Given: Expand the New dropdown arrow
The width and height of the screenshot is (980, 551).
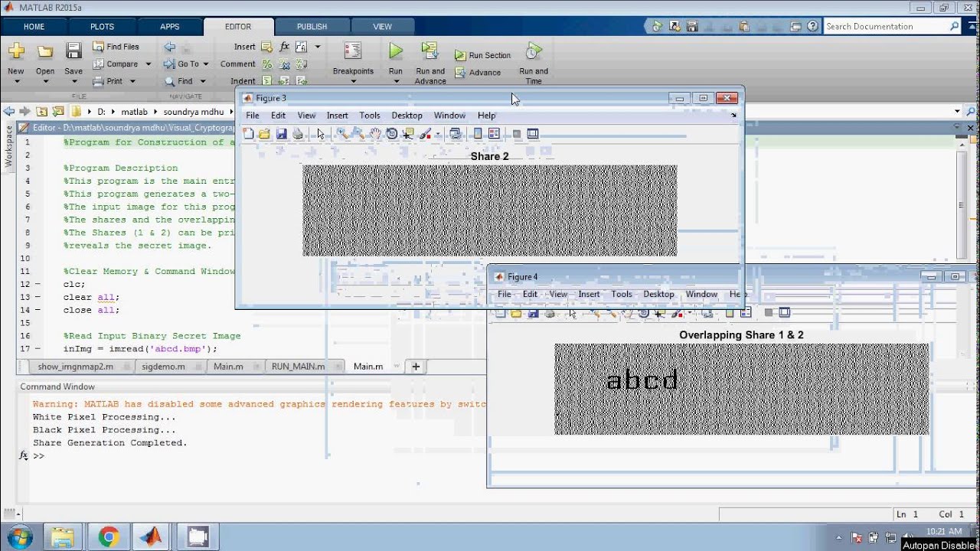Looking at the screenshot, I should coord(16,81).
